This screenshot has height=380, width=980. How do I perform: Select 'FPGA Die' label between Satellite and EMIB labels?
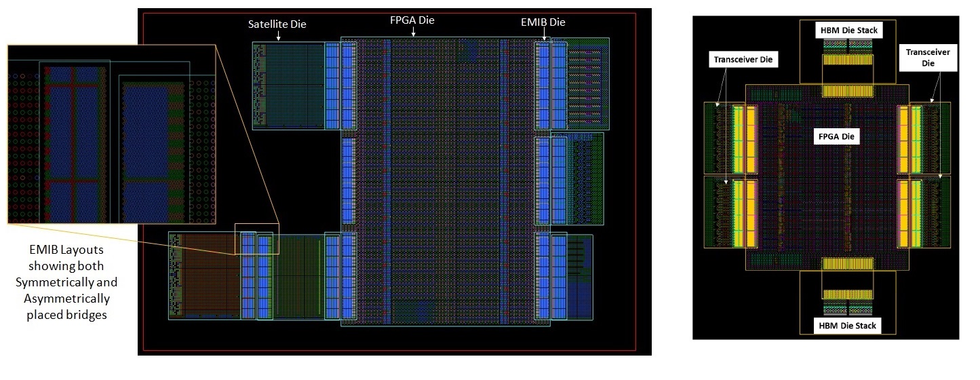(412, 20)
